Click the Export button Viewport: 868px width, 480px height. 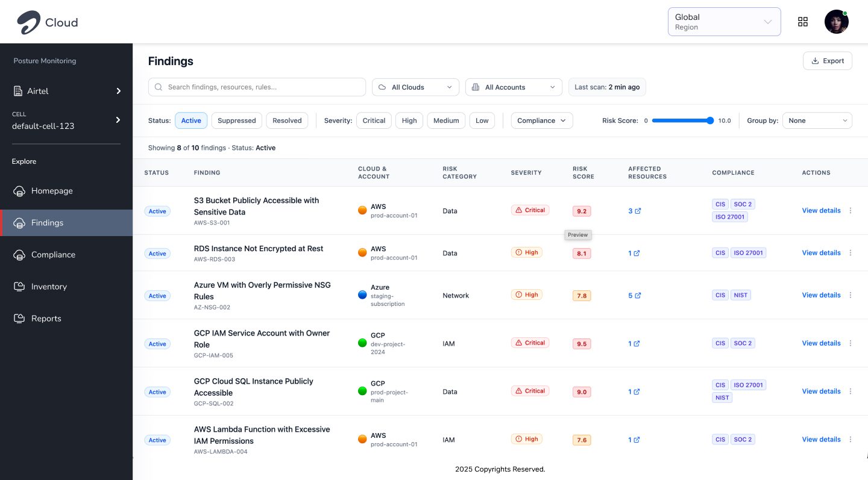click(x=828, y=61)
